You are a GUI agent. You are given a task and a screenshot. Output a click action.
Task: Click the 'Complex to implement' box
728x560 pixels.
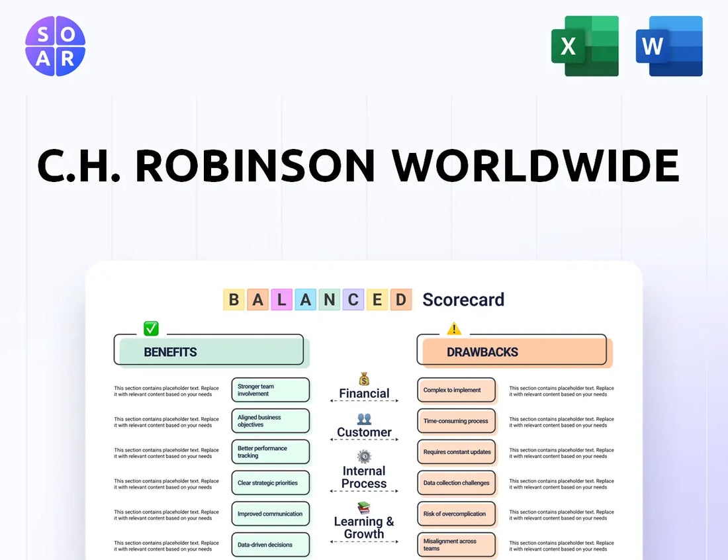pos(457,390)
